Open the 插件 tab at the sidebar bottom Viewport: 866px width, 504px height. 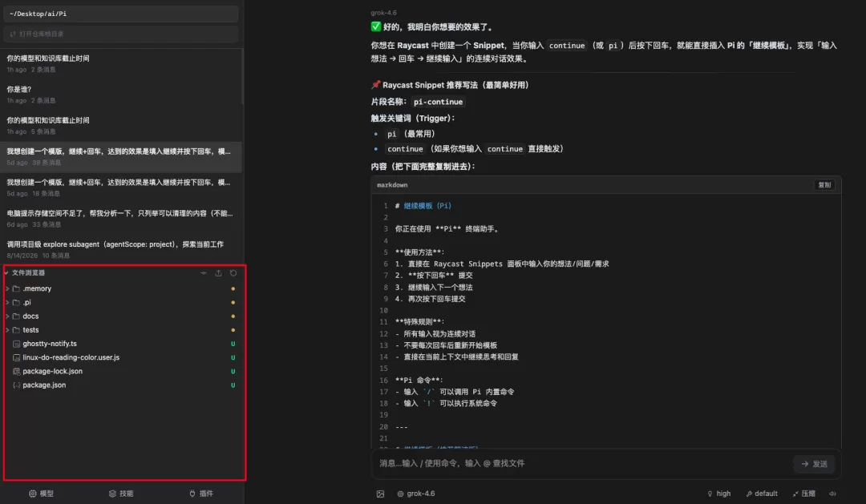201,494
